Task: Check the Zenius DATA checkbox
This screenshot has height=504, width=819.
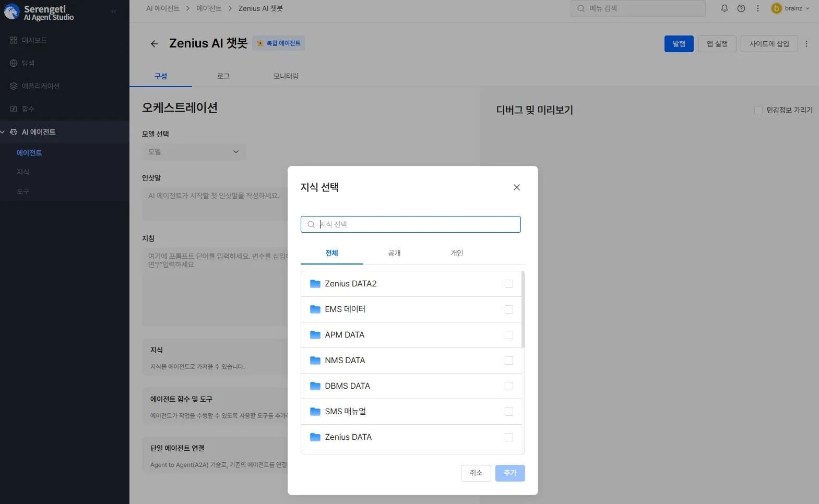Action: click(509, 437)
